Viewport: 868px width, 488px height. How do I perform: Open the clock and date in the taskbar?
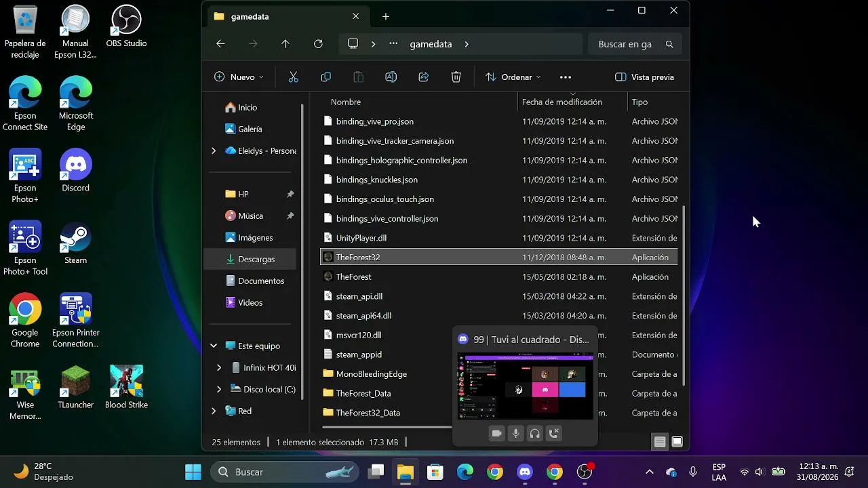[x=818, y=472]
